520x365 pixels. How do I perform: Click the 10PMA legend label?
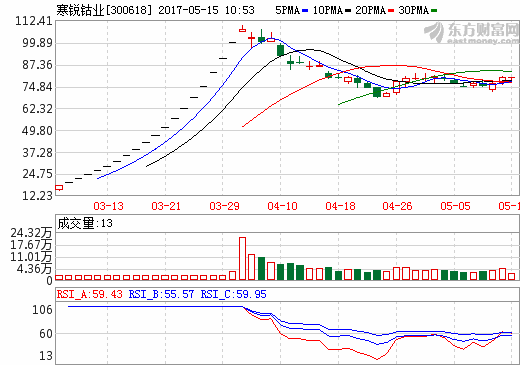click(328, 10)
